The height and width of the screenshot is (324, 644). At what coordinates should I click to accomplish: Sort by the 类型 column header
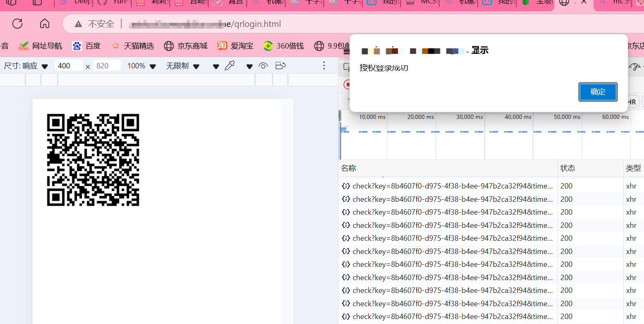(x=634, y=168)
